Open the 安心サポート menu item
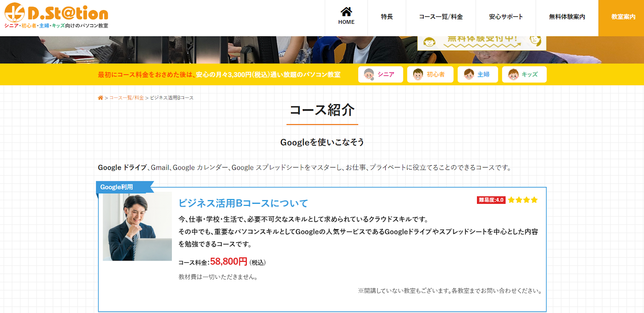Viewport: 644px width, 313px height. [506, 17]
